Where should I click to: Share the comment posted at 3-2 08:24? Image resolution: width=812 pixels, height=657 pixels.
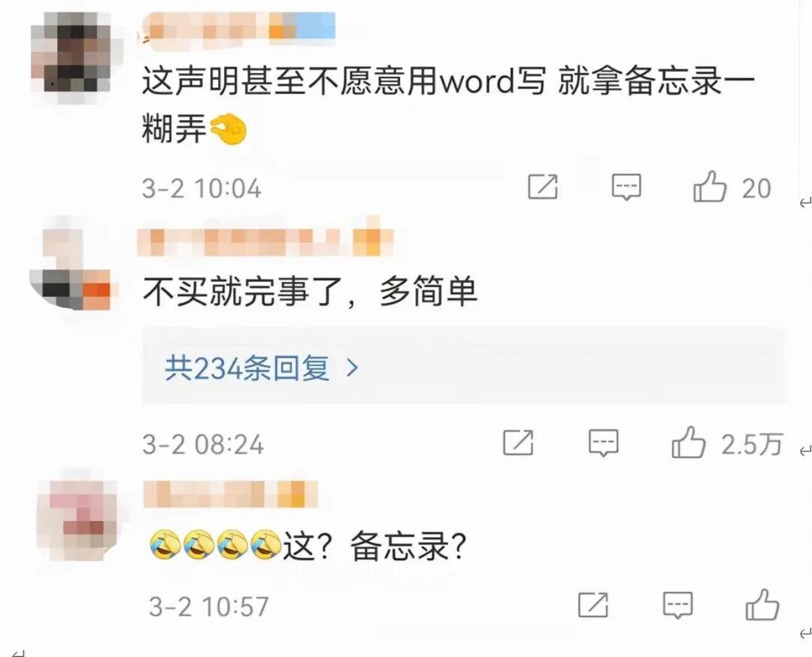point(518,443)
